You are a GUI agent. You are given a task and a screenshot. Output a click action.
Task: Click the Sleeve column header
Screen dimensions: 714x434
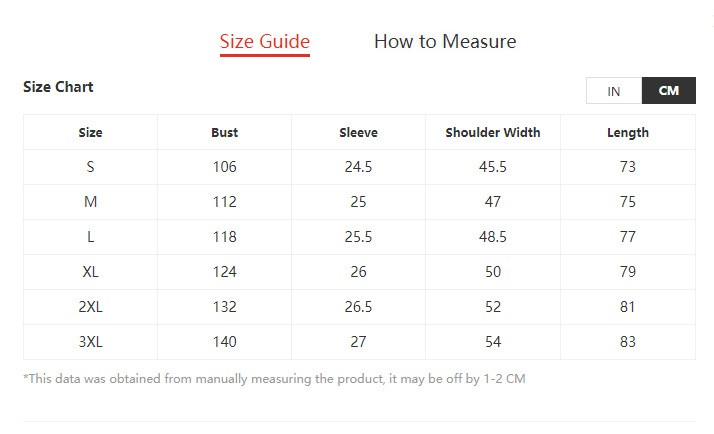click(x=358, y=132)
